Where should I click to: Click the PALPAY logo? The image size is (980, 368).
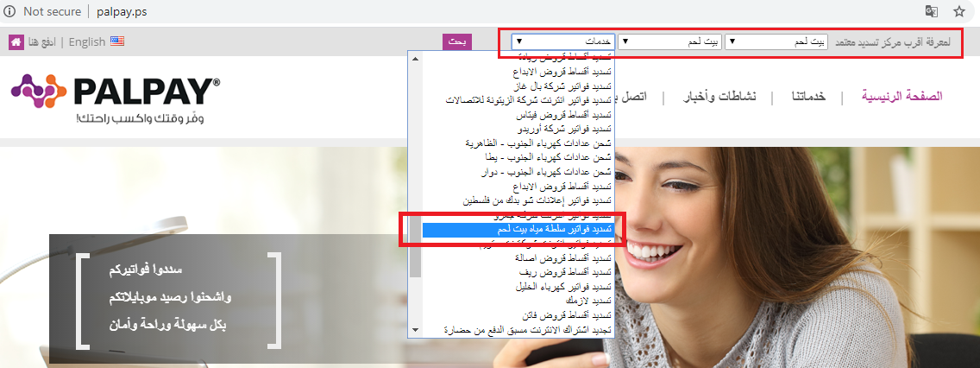tap(116, 98)
